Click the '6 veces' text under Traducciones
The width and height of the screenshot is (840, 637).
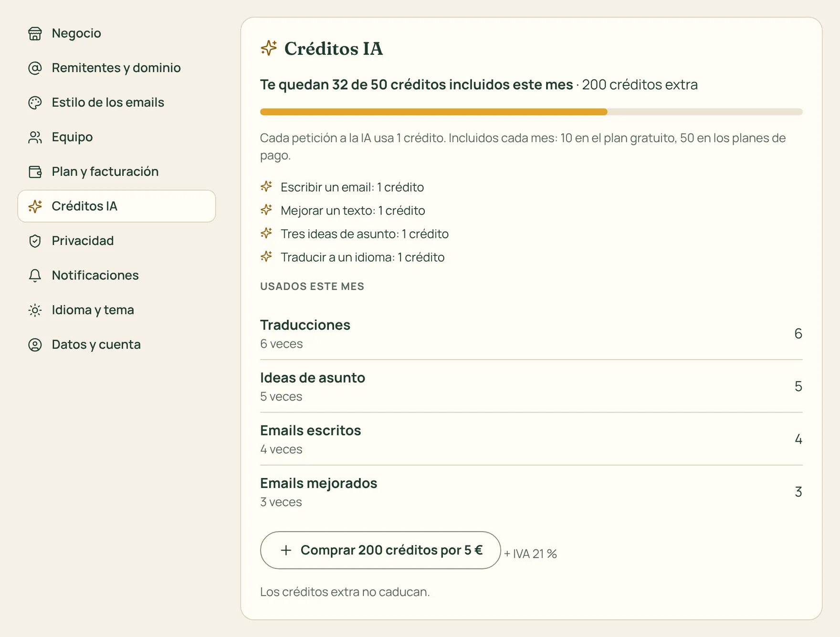click(281, 344)
